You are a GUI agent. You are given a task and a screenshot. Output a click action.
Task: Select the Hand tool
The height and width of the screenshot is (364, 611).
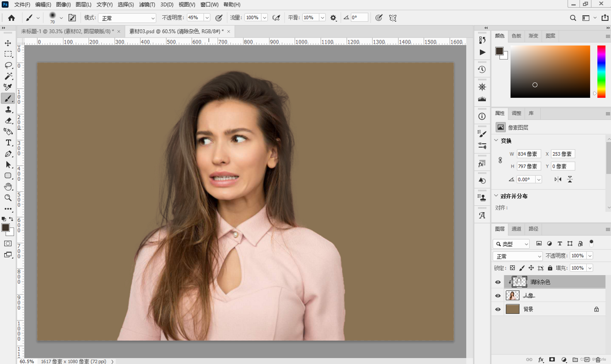point(8,187)
